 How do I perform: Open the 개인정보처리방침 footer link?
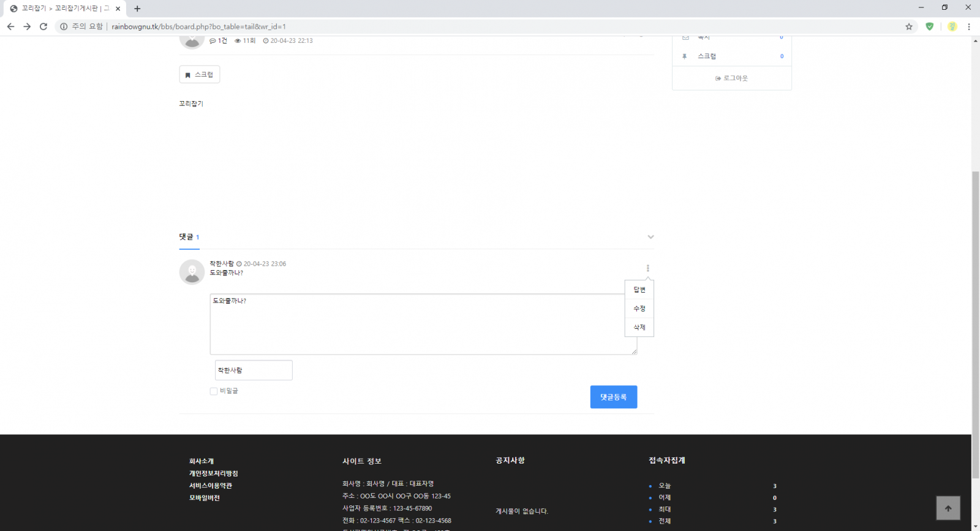point(213,473)
